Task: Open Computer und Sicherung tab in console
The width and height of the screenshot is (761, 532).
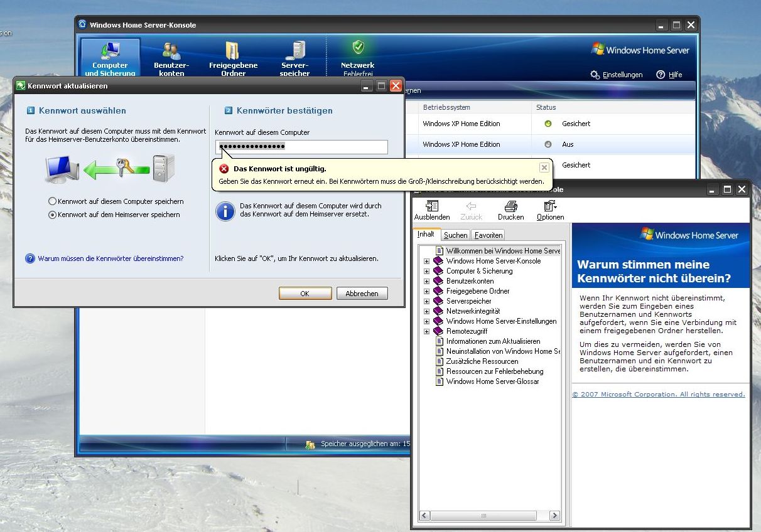Action: [110, 59]
